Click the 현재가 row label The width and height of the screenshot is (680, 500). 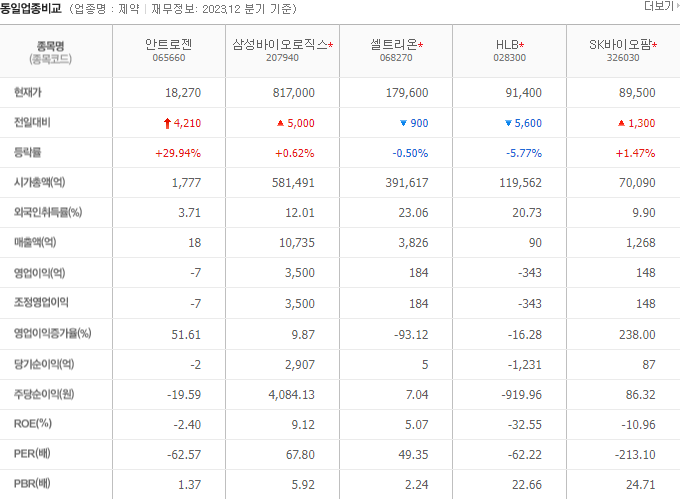pos(28,92)
